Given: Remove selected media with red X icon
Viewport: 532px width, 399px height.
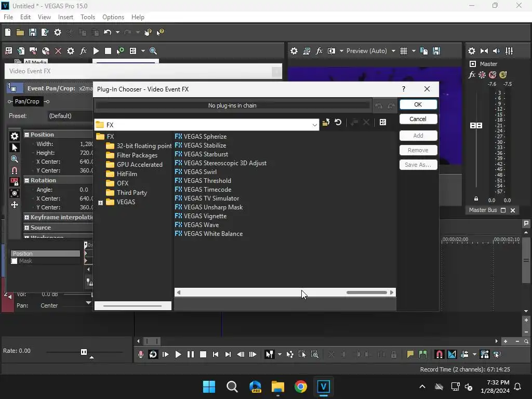Looking at the screenshot, I should (x=58, y=51).
